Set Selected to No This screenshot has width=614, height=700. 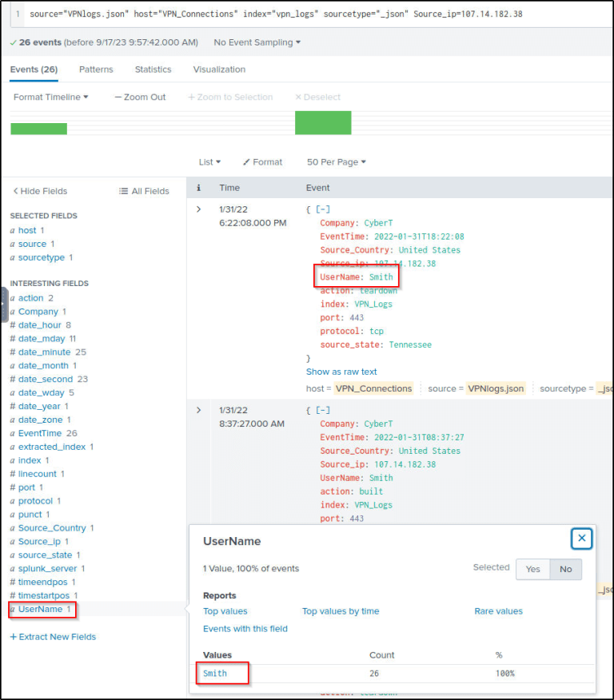(x=566, y=569)
